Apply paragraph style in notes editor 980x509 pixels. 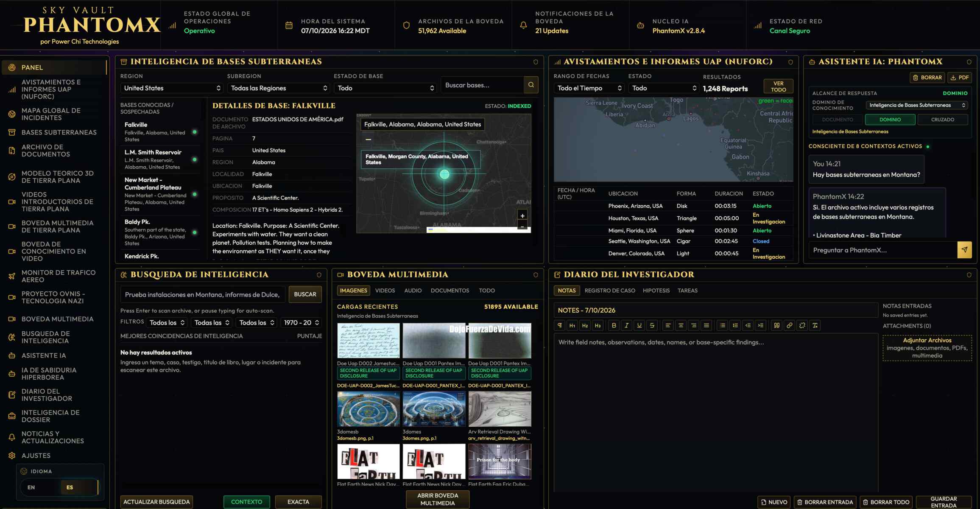(559, 325)
